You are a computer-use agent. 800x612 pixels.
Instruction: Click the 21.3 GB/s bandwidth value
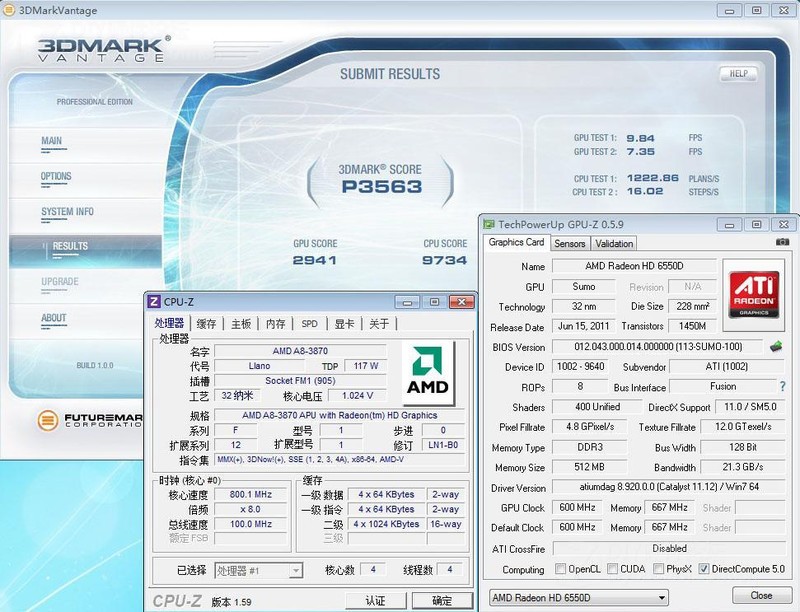tap(742, 467)
